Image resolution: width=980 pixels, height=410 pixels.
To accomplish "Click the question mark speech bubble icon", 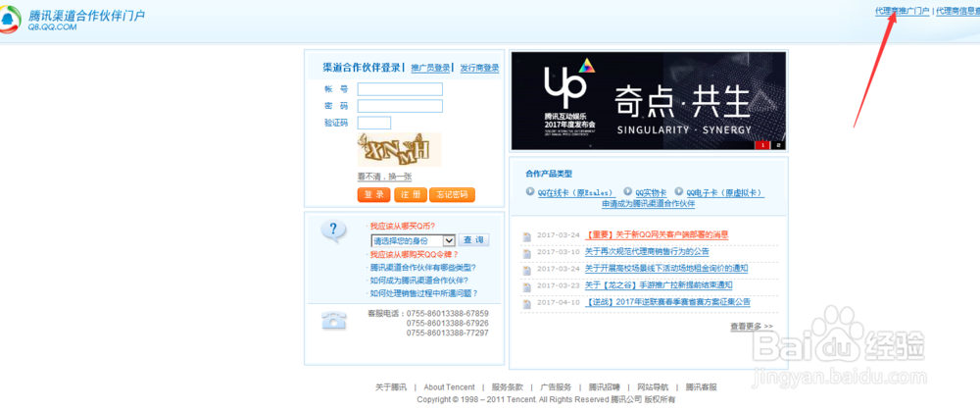I will (333, 231).
